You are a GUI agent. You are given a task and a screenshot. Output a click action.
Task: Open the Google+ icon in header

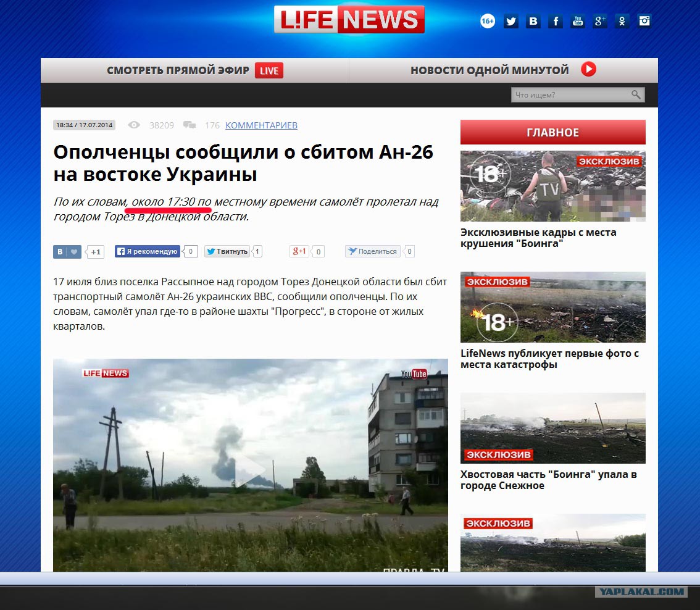[x=599, y=21]
